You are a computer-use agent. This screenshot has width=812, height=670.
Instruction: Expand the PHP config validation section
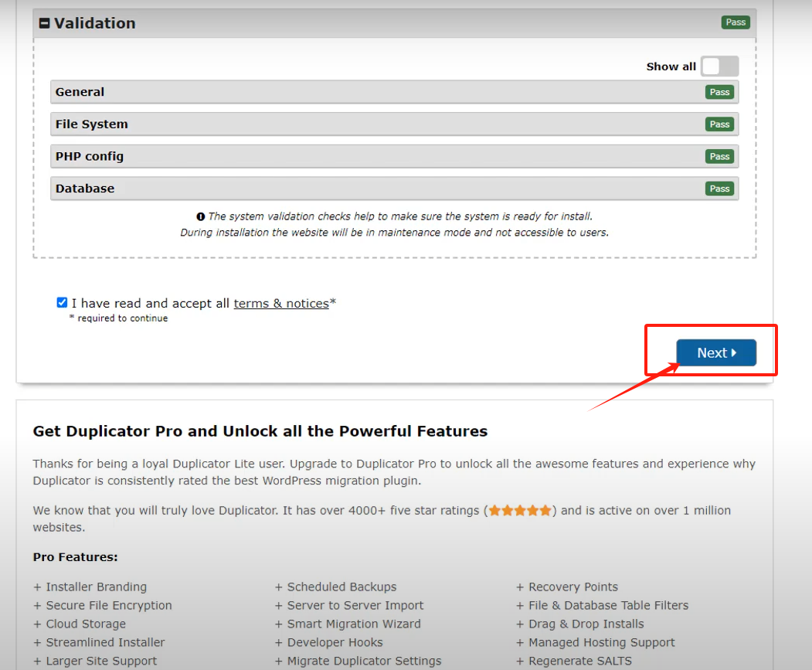232,156
